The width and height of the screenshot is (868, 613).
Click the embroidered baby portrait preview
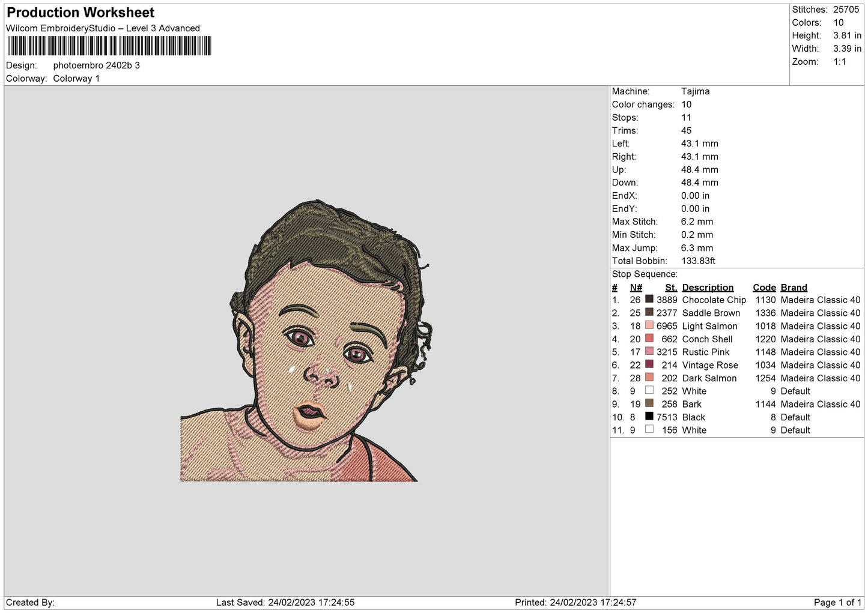(306, 341)
